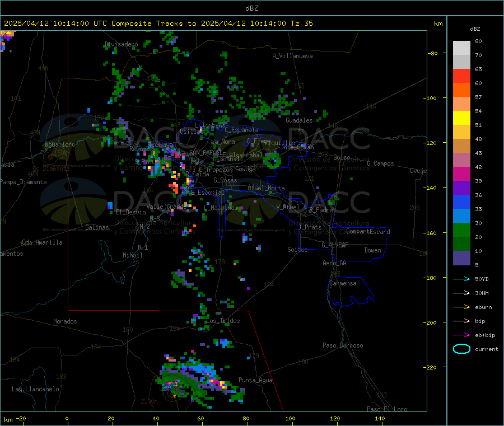Click the 'eburn' legend label
The image size is (504, 426).
pos(483,307)
